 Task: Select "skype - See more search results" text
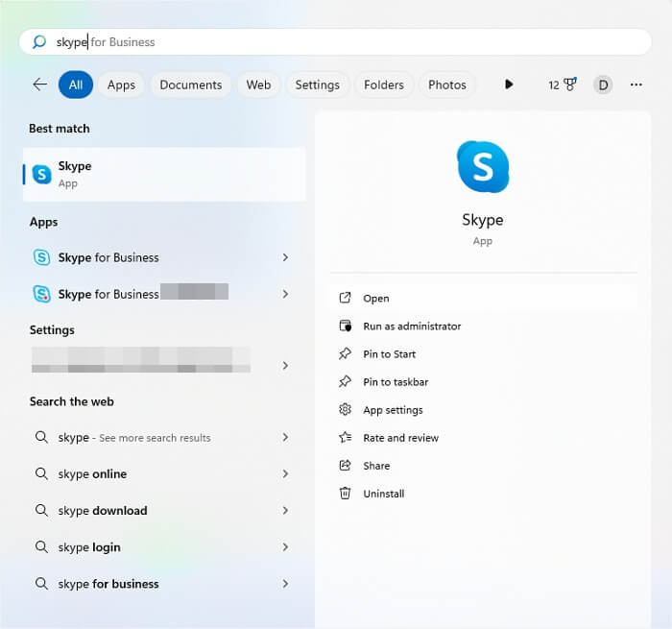134,437
